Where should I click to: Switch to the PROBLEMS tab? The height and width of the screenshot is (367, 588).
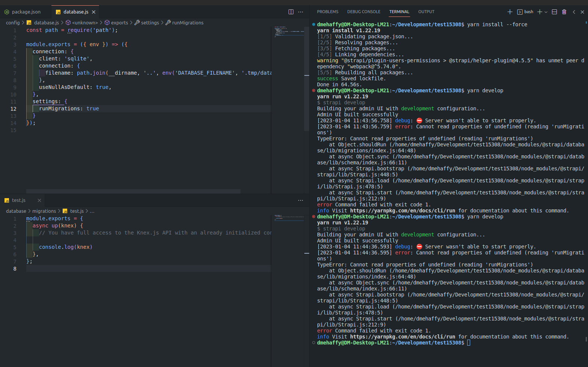[327, 12]
